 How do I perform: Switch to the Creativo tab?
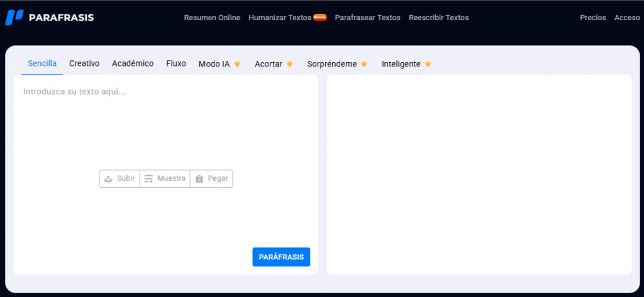pyautogui.click(x=84, y=63)
